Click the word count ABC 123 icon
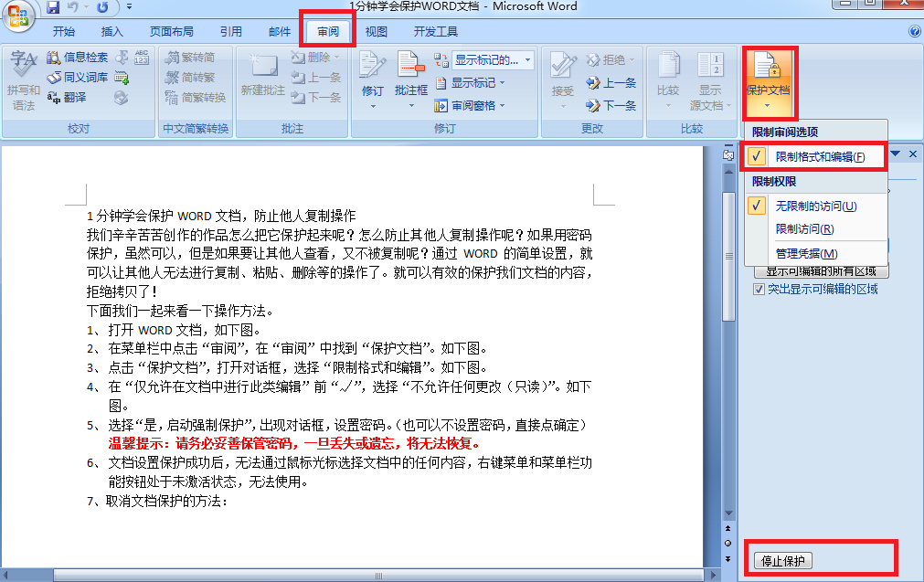 (x=142, y=58)
